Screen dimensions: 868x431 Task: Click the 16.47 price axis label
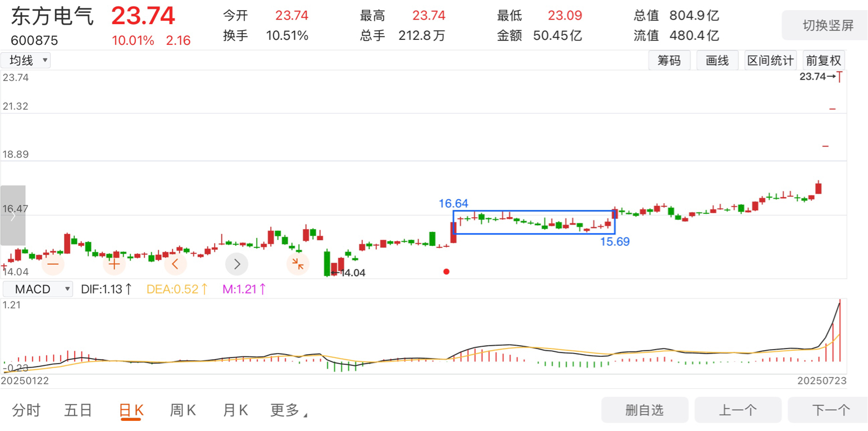pos(16,209)
